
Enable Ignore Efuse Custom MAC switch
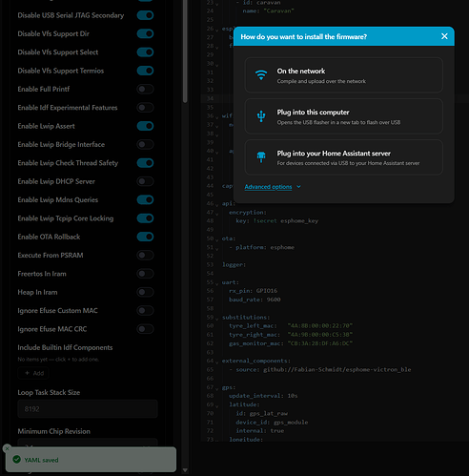[145, 310]
